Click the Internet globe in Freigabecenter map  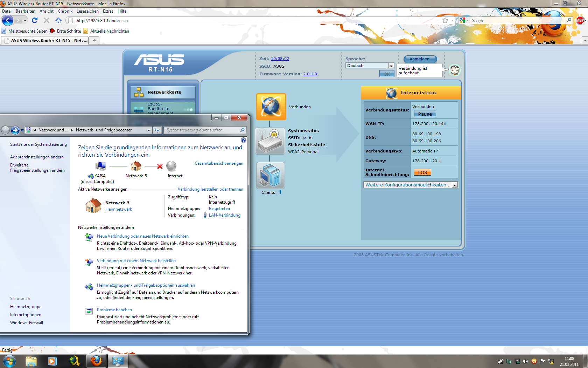[171, 166]
